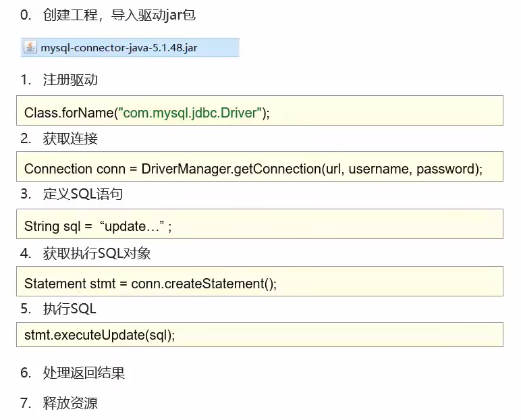Click the heading 2 获取连接

click(x=59, y=138)
